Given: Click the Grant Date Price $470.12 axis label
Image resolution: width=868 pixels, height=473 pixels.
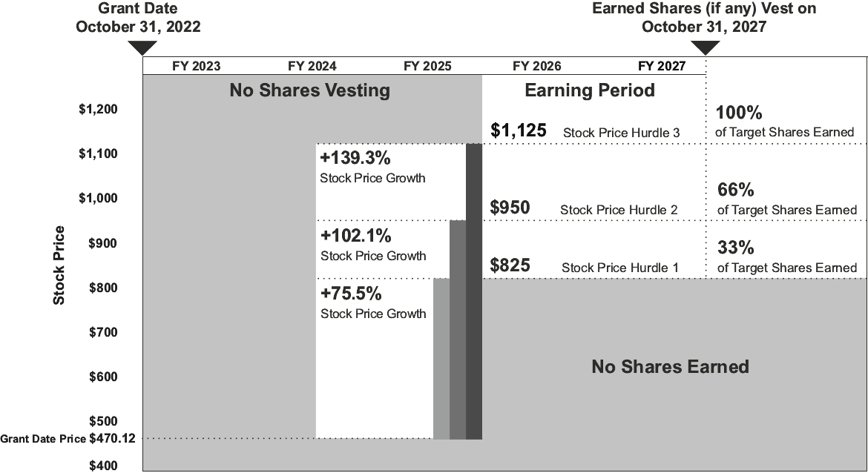Looking at the screenshot, I should (x=68, y=438).
